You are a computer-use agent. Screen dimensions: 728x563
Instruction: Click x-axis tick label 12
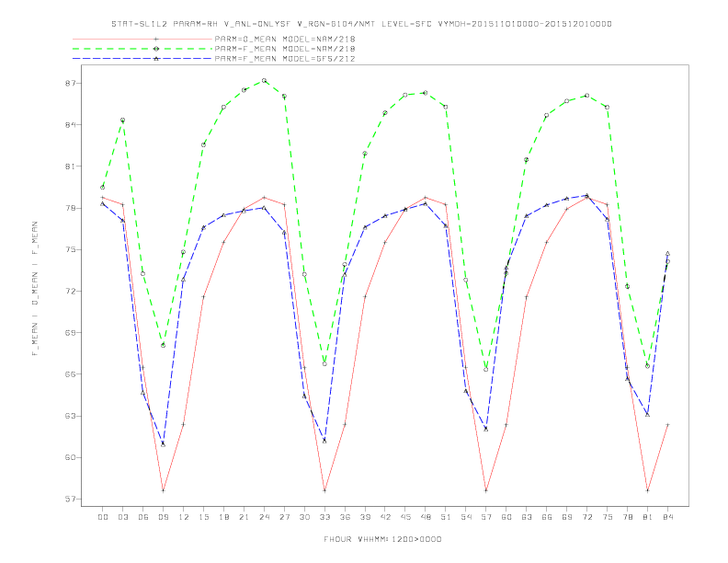184,517
